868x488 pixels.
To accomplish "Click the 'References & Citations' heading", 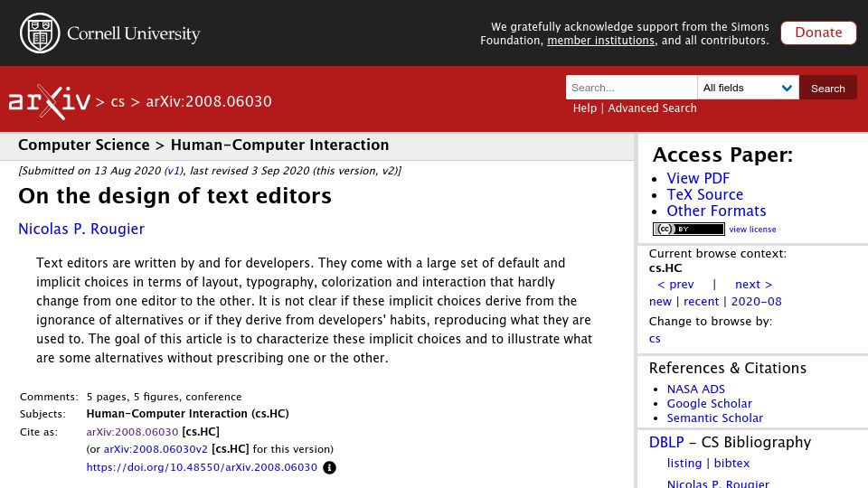I will [727, 368].
